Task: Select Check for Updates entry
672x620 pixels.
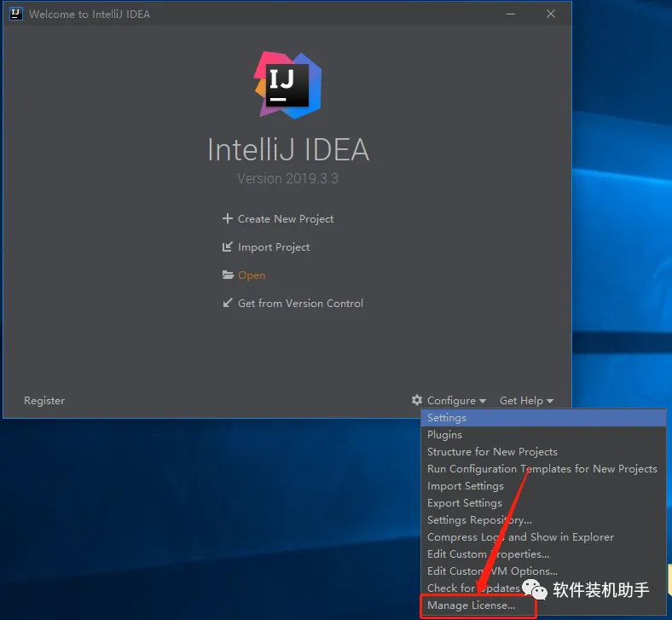Action: (543, 588)
